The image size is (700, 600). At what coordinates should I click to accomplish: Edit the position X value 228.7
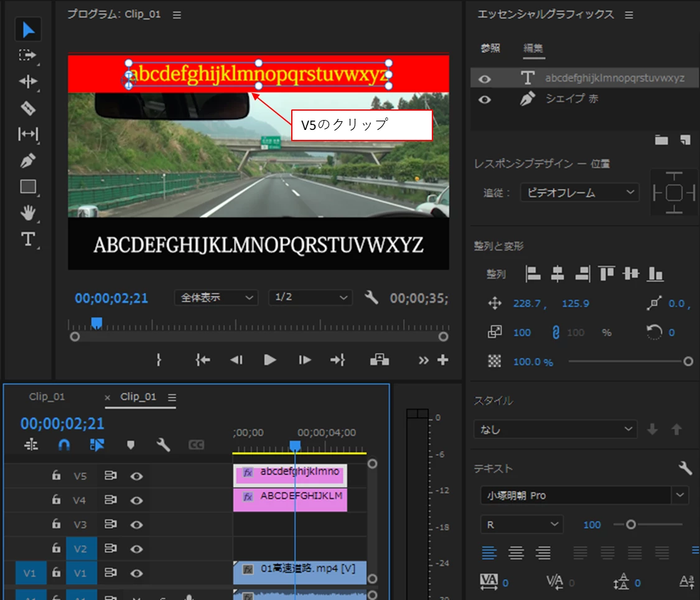pos(527,303)
